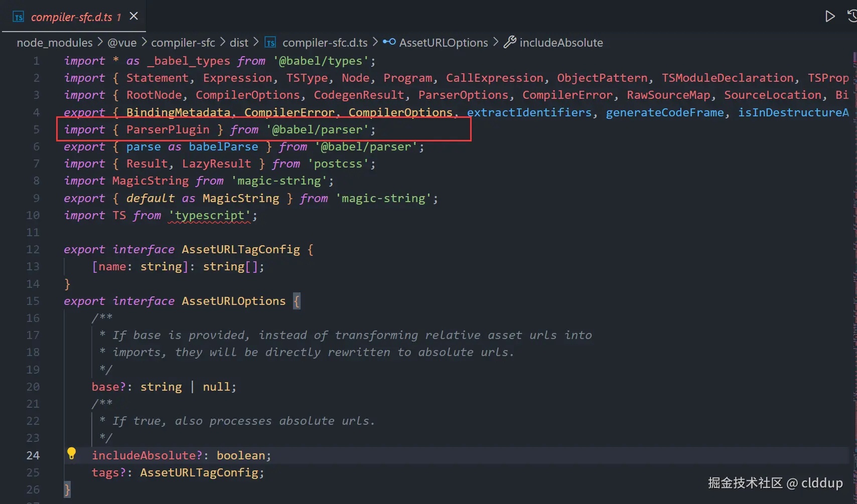Select AssetURLOptions in the breadcrumb

444,43
